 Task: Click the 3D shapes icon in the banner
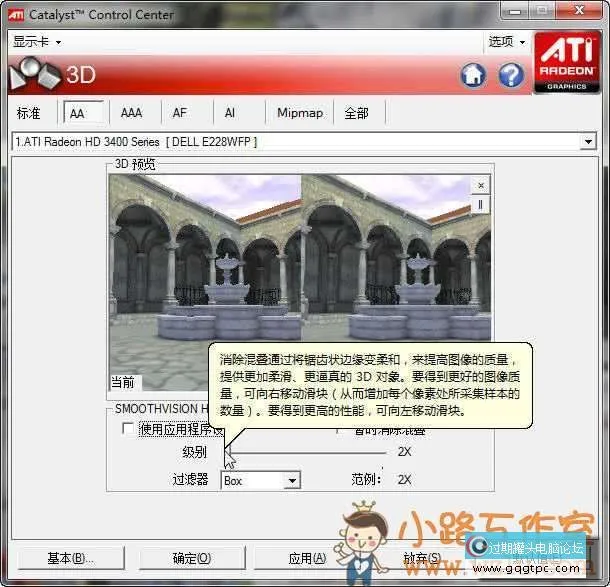pos(35,73)
